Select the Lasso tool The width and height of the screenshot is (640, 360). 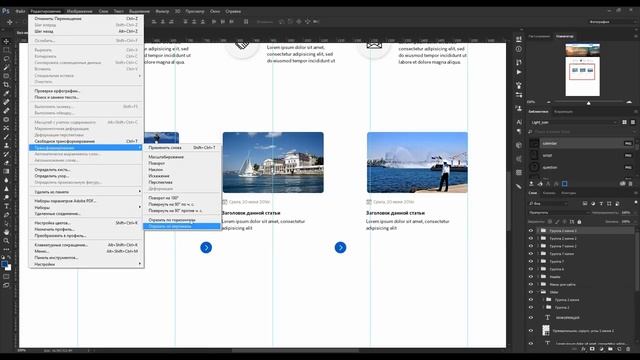pyautogui.click(x=6, y=58)
